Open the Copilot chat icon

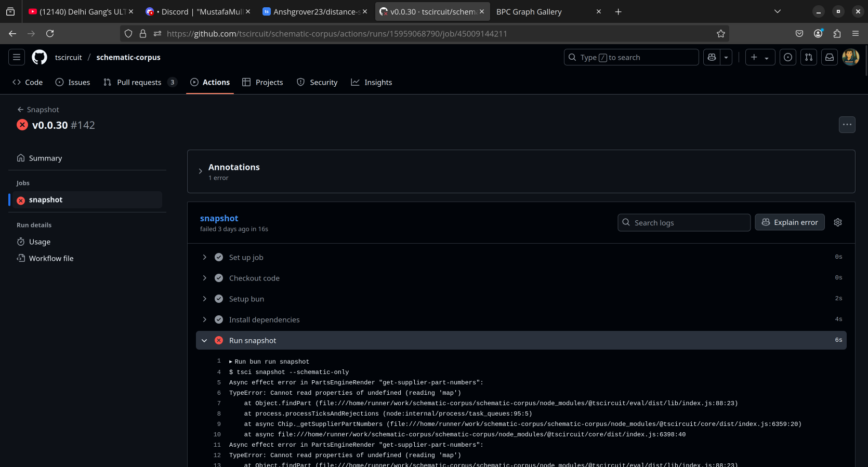(x=712, y=57)
